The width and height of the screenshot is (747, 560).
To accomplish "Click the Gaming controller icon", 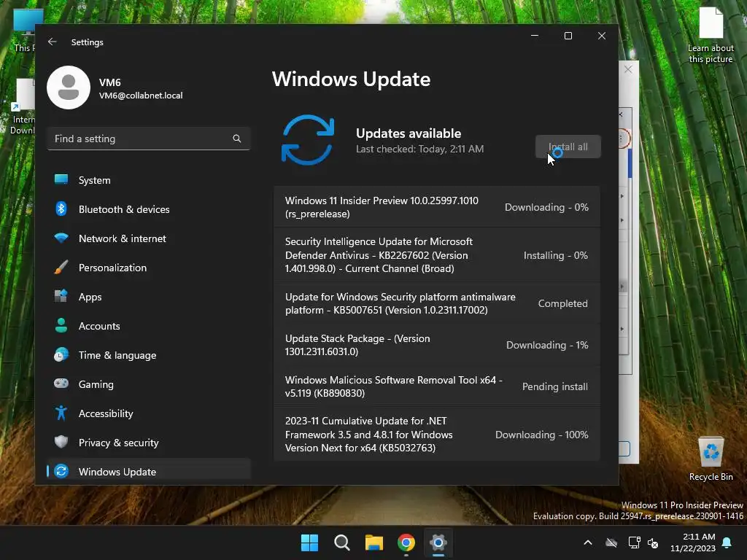I will tap(61, 384).
